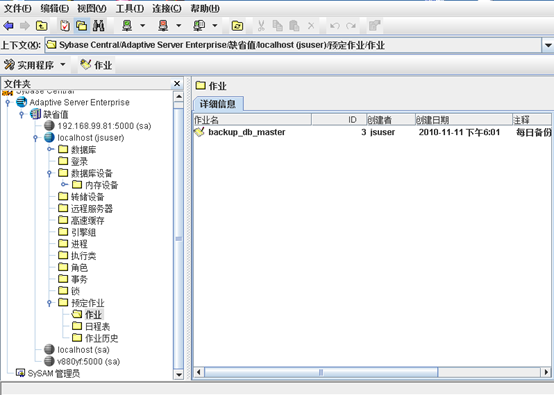The height and width of the screenshot is (395, 554).
Task: Select the backup_db_master job row
Action: [x=372, y=132]
